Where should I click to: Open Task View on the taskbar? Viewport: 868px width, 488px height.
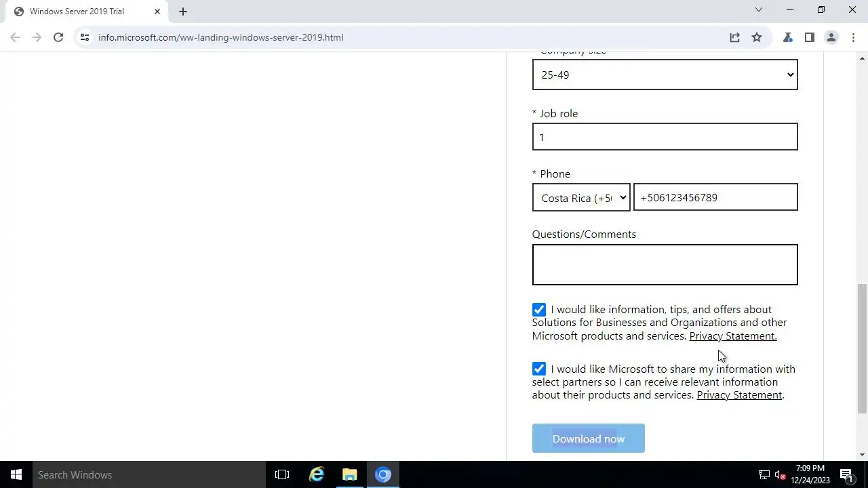click(282, 474)
